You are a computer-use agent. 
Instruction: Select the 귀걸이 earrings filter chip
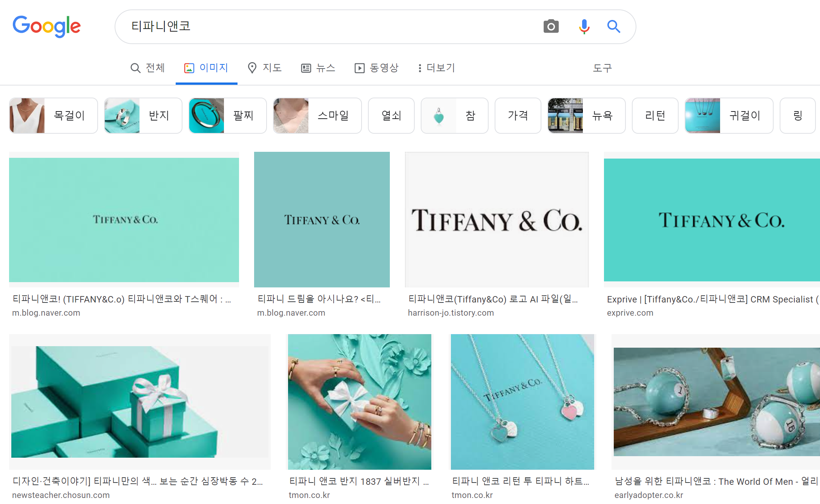pyautogui.click(x=729, y=116)
